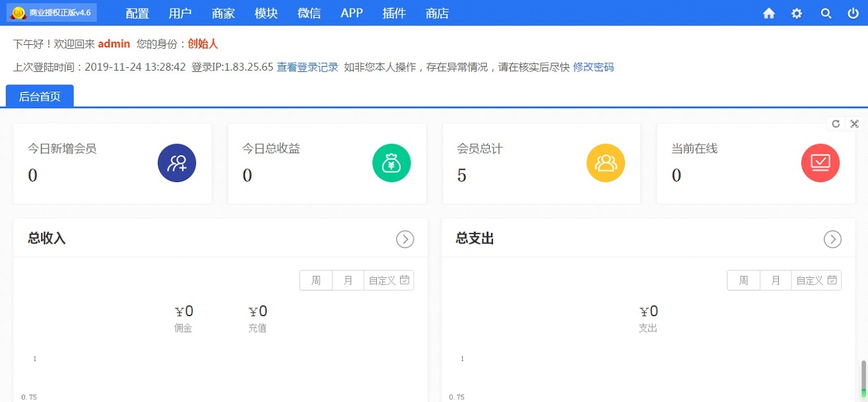
Task: Open 自定义 date picker in 总收入 panel
Action: coord(389,281)
